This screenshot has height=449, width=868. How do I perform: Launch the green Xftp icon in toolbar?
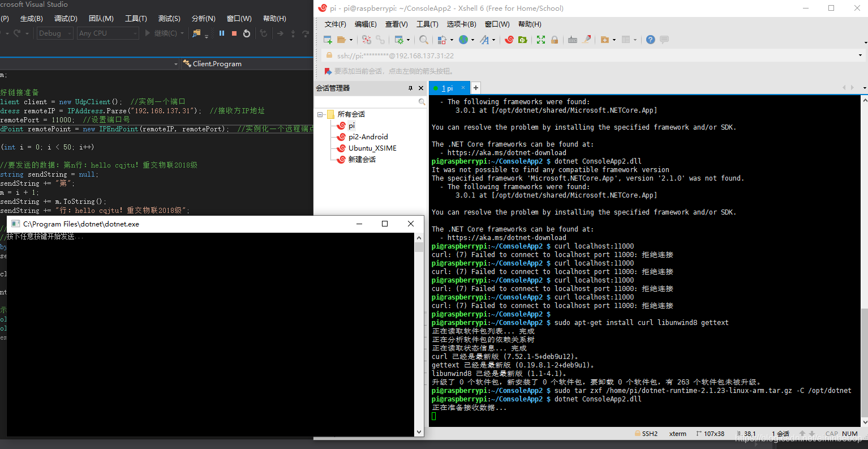pyautogui.click(x=523, y=40)
